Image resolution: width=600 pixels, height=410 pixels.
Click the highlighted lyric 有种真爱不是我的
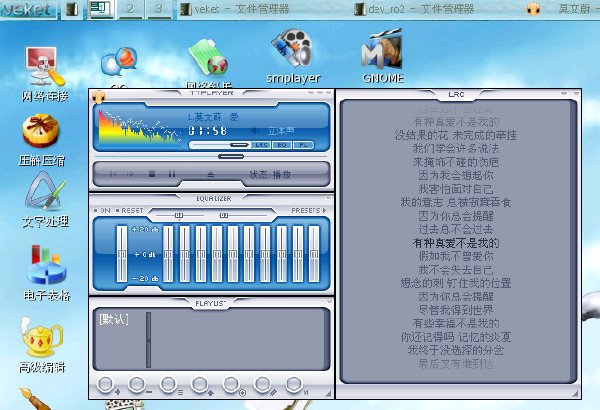456,243
